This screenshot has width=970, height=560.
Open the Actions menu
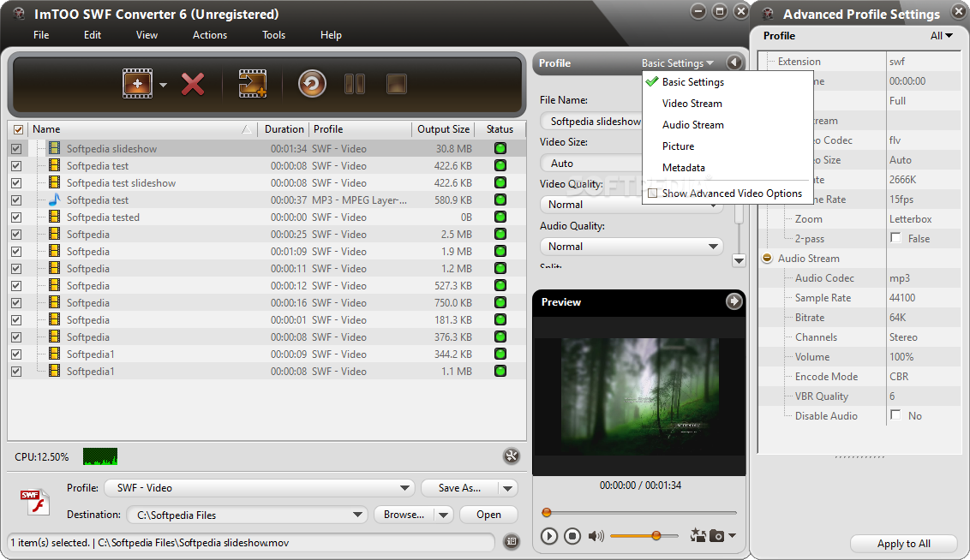210,34
